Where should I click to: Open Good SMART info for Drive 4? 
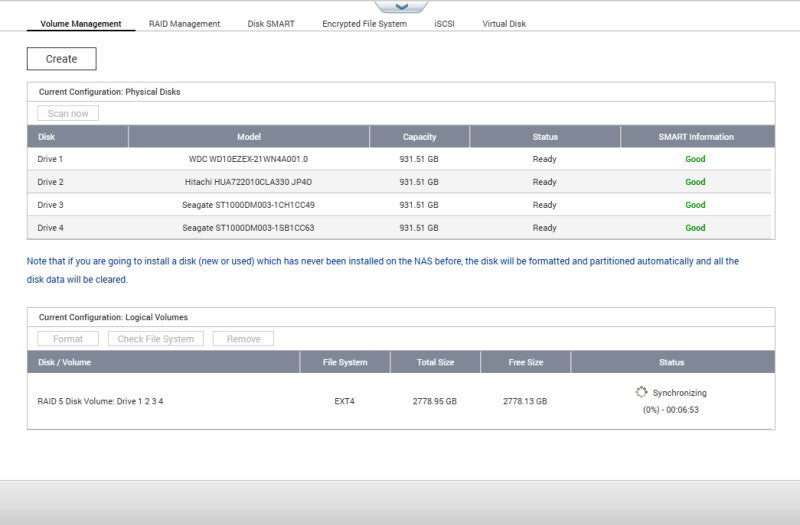[695, 228]
